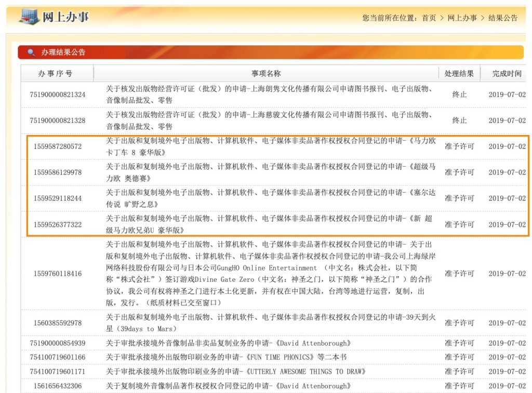This screenshot has height=393, width=532.
Task: Click the 完成时间 column header
Action: pos(507,74)
